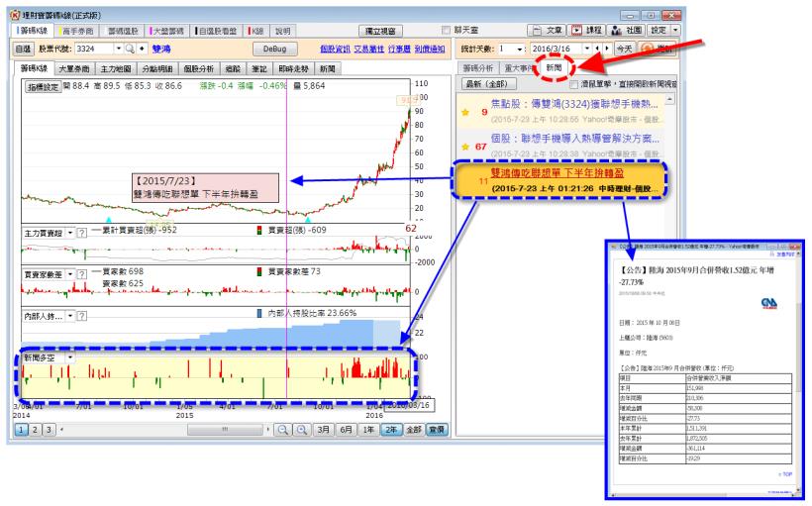Show 全部 full range of the chart
This screenshot has height=506, width=812.
[413, 430]
